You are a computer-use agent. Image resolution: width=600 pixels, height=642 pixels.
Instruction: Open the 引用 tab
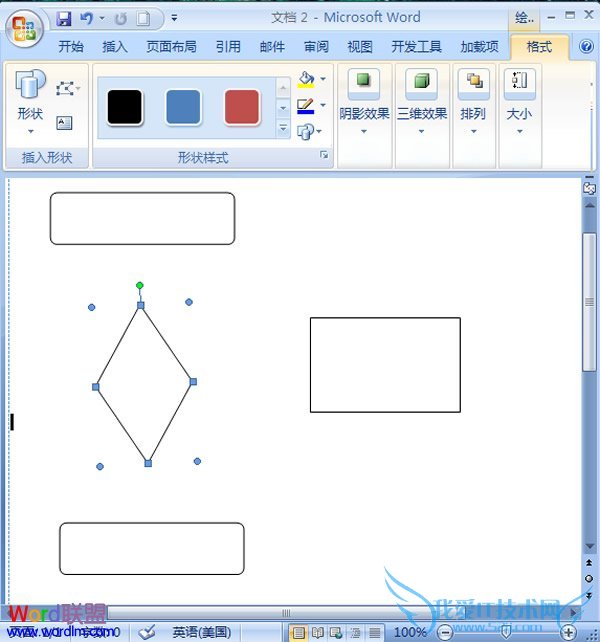pos(228,47)
